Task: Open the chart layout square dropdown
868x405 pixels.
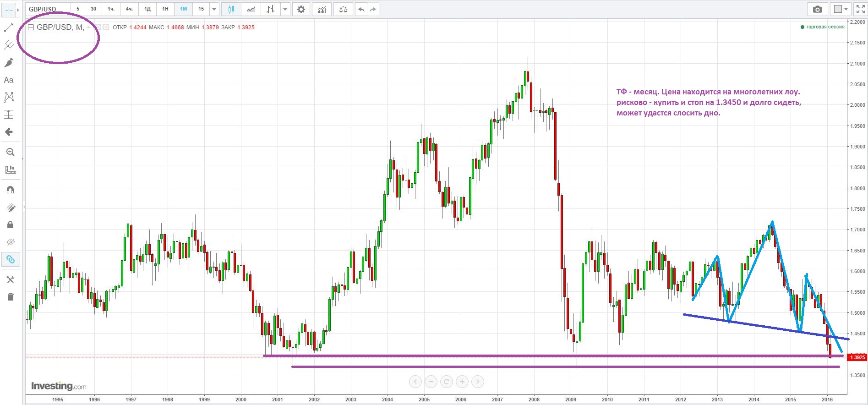Action: point(841,9)
